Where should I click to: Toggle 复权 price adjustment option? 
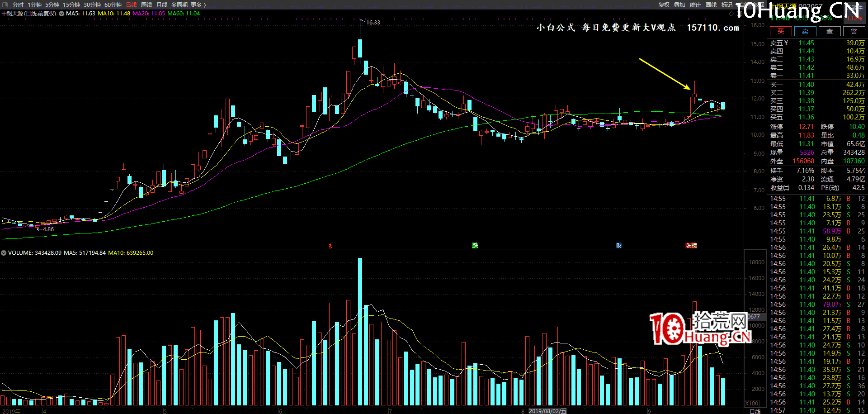[x=664, y=5]
